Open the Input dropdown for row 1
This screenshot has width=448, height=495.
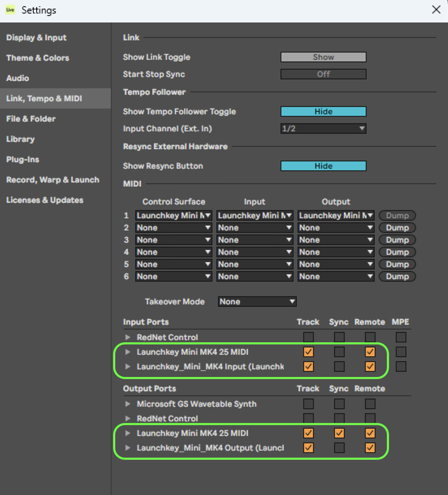(x=255, y=216)
